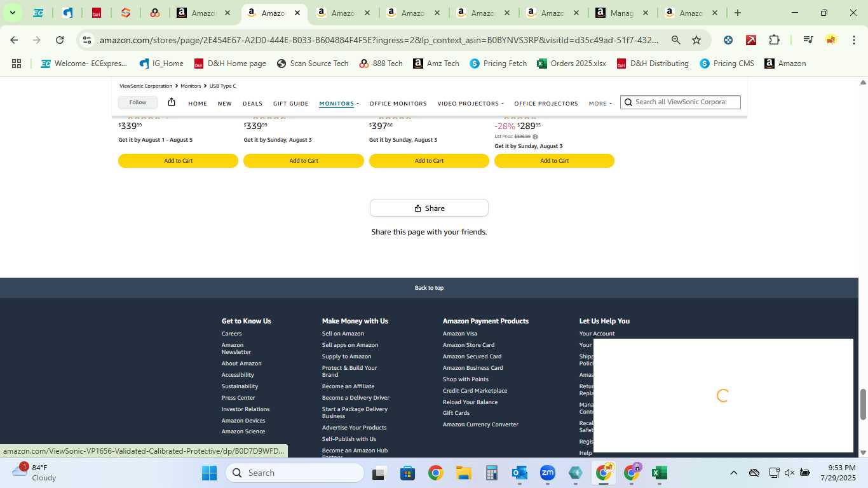Image resolution: width=868 pixels, height=488 pixels.
Task: Go to store HOME tab
Action: (198, 104)
